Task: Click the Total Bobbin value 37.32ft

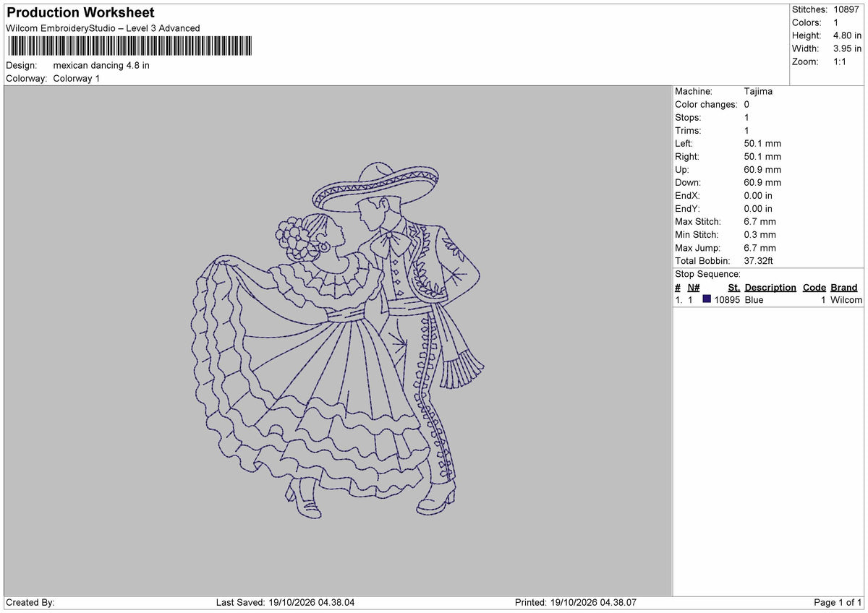Action: pyautogui.click(x=759, y=260)
